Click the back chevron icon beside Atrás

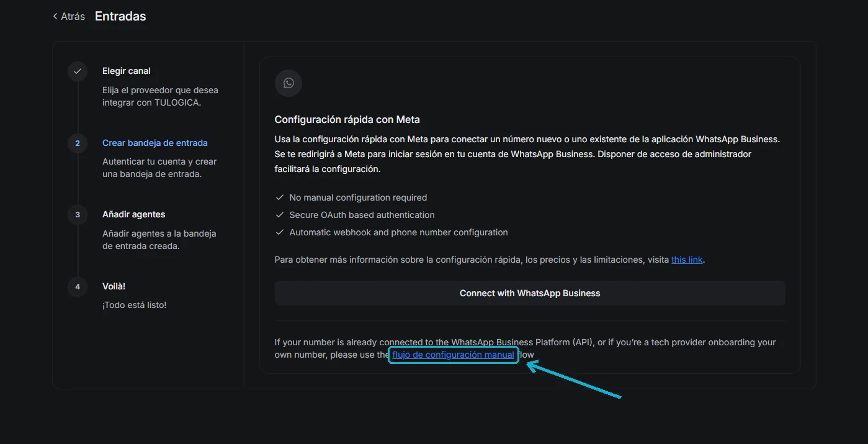[55, 17]
